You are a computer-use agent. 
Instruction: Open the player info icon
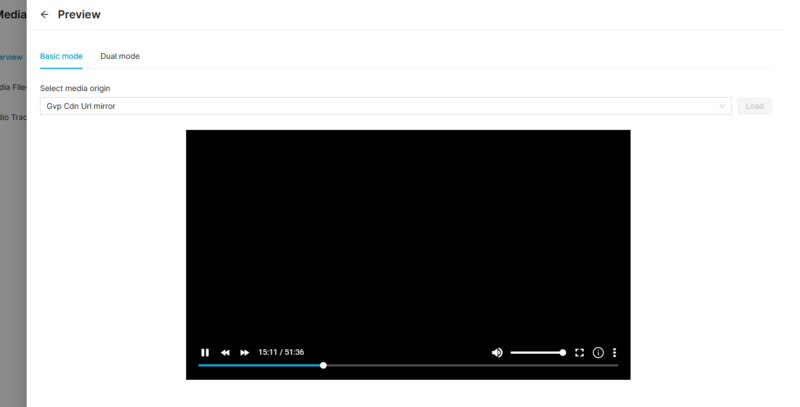coord(598,352)
